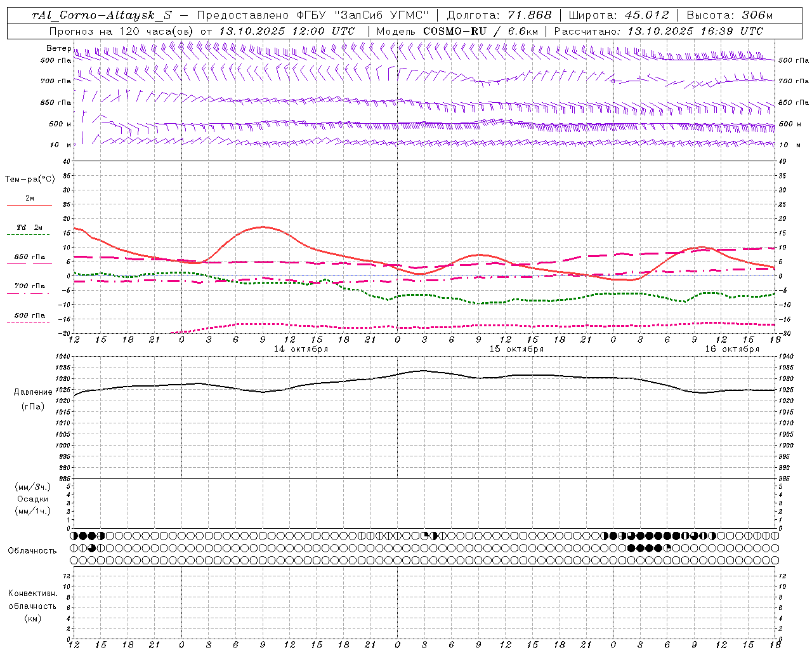Click the 15 октября date label

(516, 349)
